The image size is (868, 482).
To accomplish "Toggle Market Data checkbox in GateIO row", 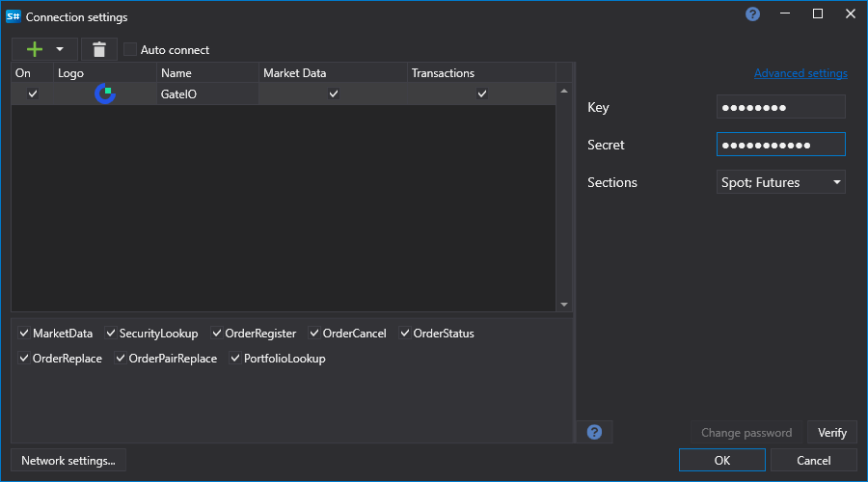I will coord(334,94).
